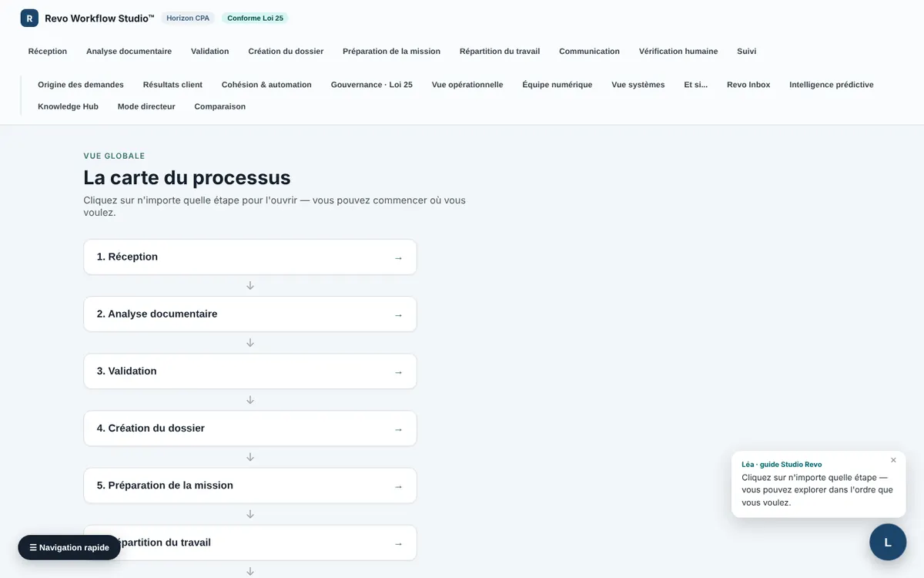Open step card 5. Préparation de la mission
This screenshot has width=924, height=578.
(250, 486)
